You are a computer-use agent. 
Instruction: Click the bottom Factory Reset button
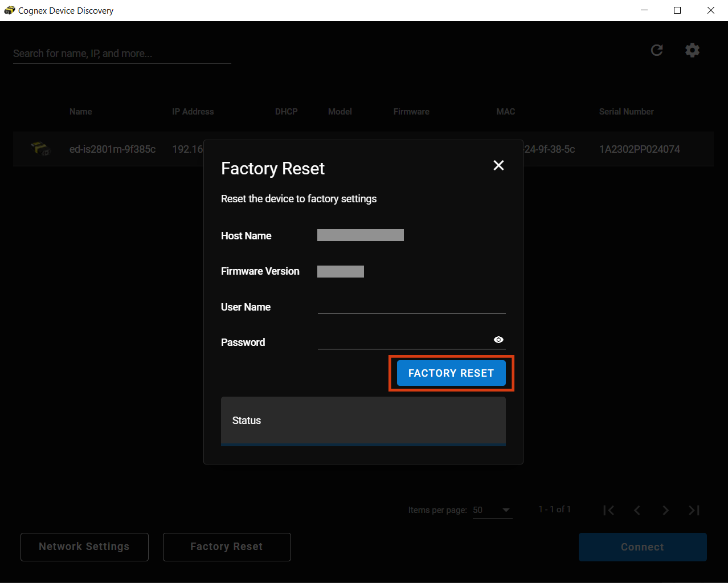[227, 547]
